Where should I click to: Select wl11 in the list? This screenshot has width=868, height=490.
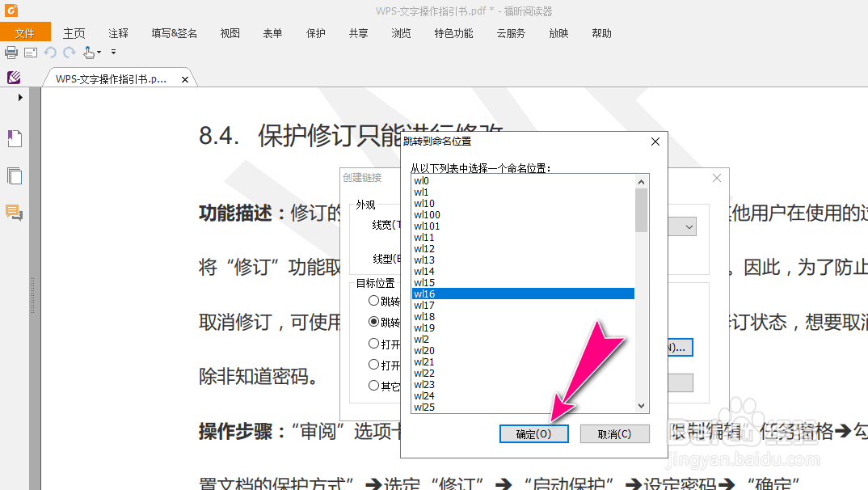click(523, 238)
